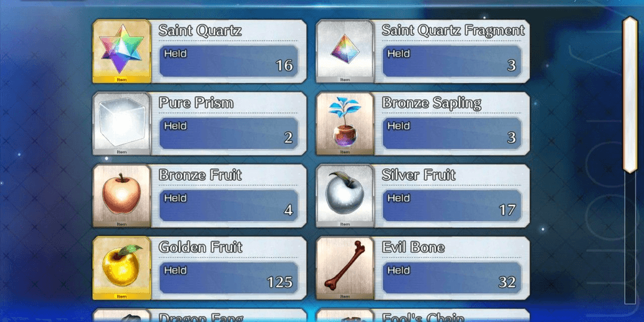The height and width of the screenshot is (322, 644).
Task: Open the Evil Bone item icon
Action: (x=345, y=268)
